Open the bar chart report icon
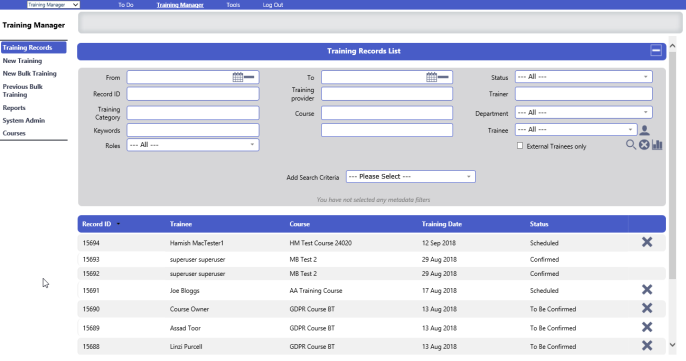The width and height of the screenshot is (686, 361). pyautogui.click(x=657, y=144)
